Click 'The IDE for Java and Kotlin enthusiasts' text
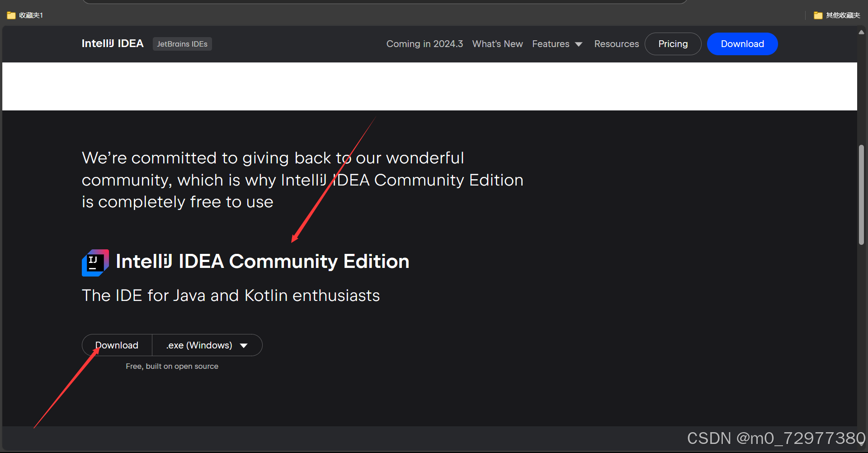 (231, 296)
